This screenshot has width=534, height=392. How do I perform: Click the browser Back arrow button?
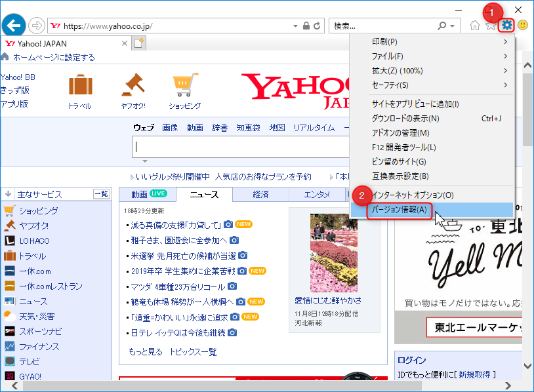(x=14, y=25)
